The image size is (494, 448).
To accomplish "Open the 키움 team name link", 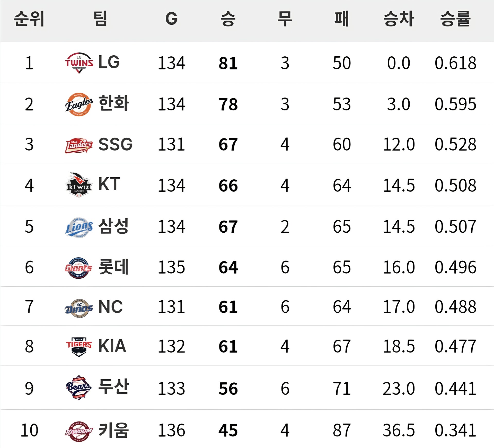I will pos(113,430).
